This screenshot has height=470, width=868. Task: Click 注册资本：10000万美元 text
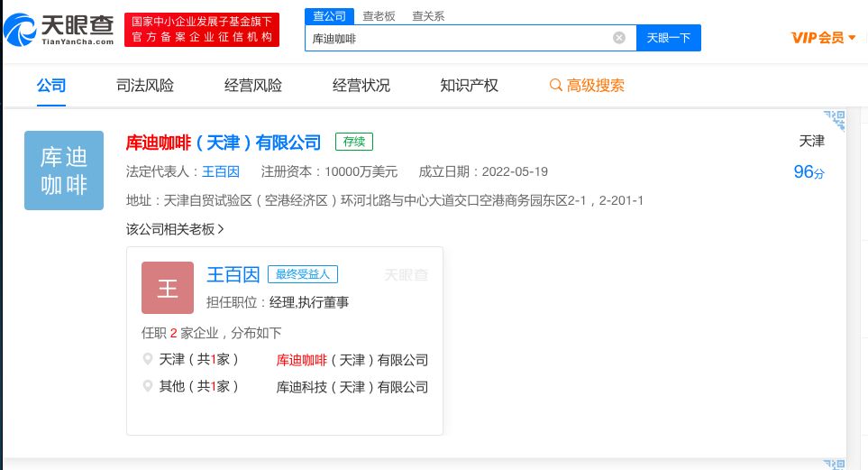(329, 171)
